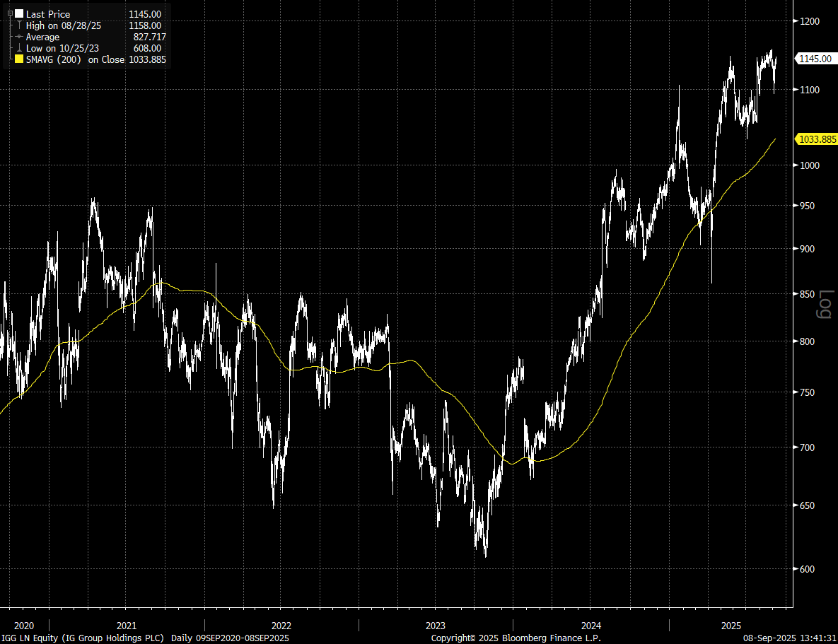
Task: Click the 1000 price axis label
Action: (x=810, y=165)
